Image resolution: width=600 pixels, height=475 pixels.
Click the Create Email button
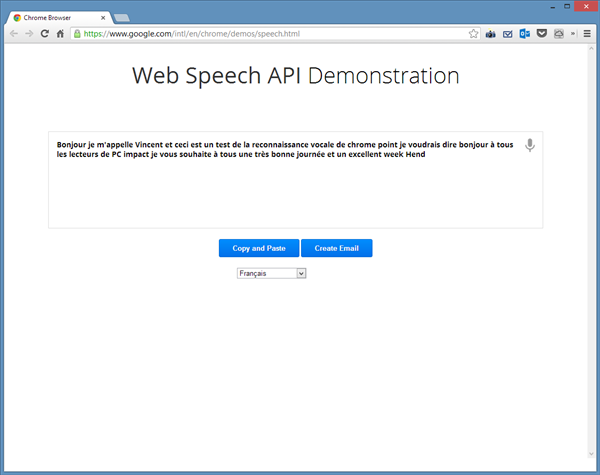click(x=337, y=248)
